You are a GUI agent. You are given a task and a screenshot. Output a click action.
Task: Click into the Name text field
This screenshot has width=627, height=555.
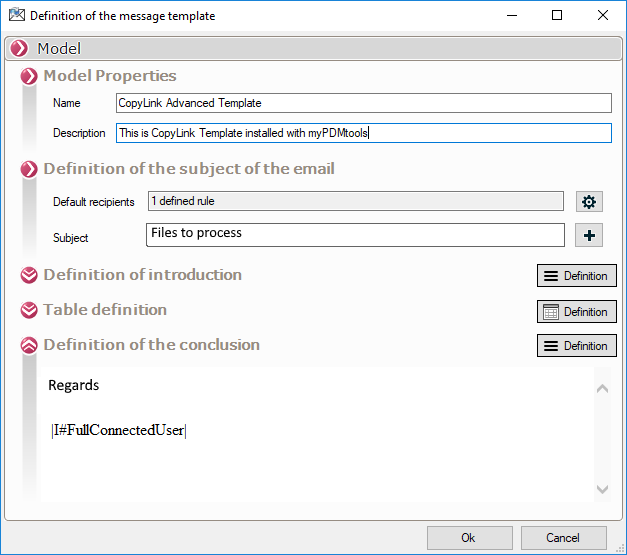pos(362,103)
